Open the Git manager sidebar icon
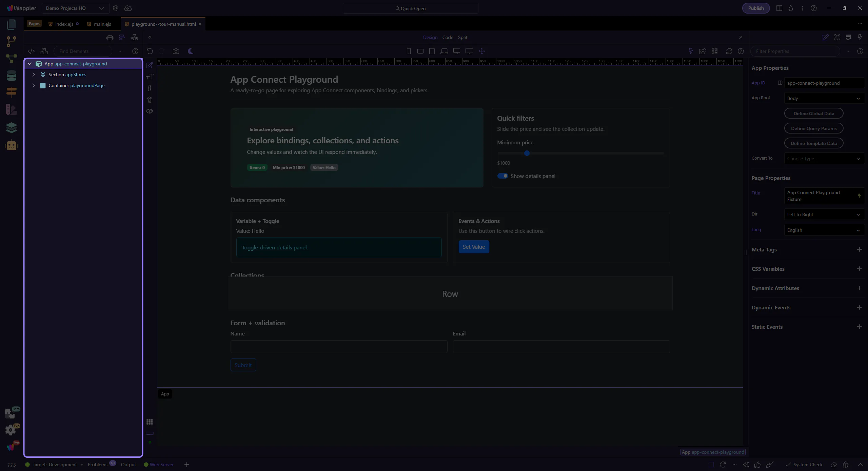Image resolution: width=868 pixels, height=471 pixels. pos(11,41)
